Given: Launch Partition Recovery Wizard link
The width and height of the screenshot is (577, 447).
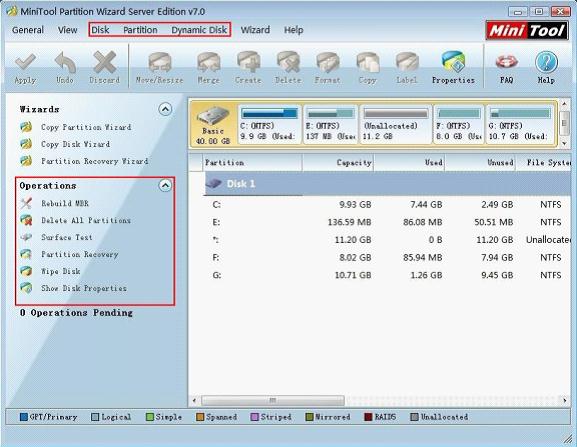Looking at the screenshot, I should (x=95, y=161).
